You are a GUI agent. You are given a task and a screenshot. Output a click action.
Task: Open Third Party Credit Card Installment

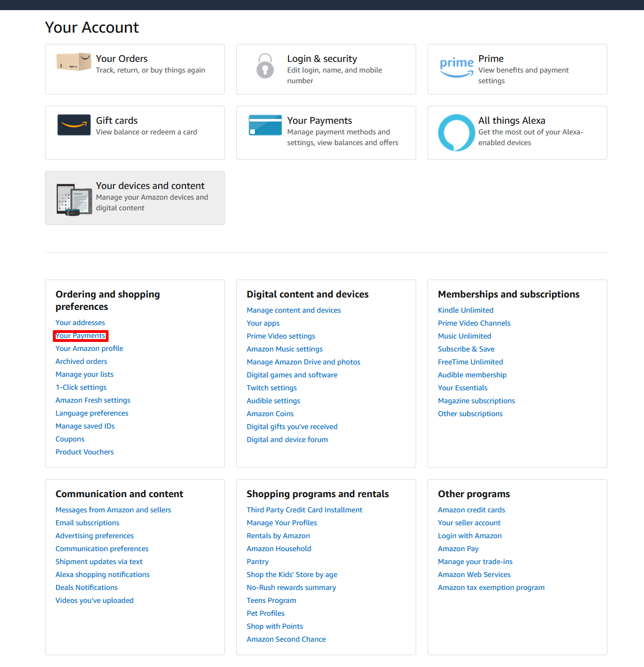[x=304, y=510]
